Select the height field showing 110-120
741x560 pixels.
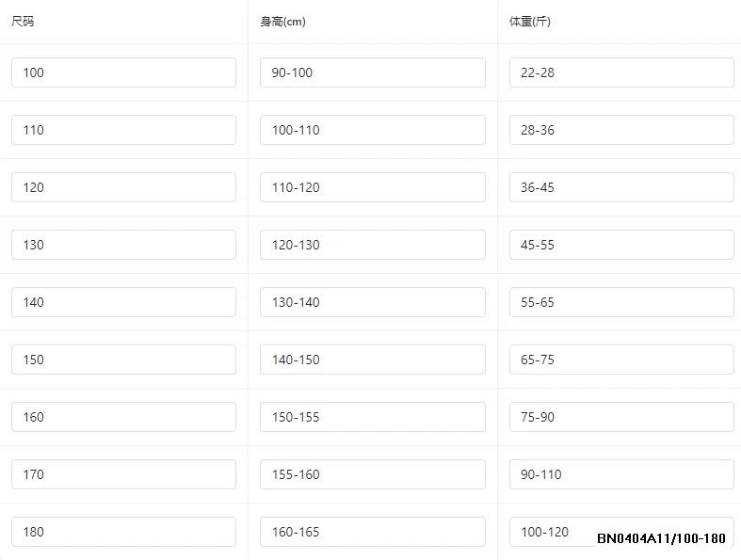point(373,187)
